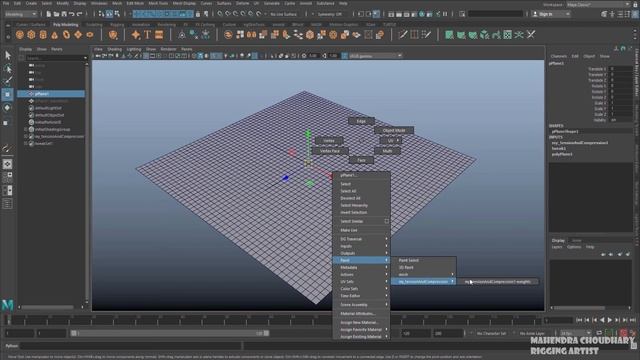640x360 pixels.
Task: Create a polygon cube from the shelf
Action: click(x=31, y=35)
